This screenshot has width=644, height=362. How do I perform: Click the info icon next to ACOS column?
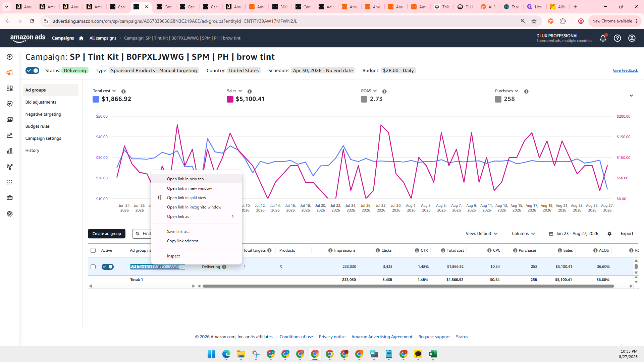click(595, 250)
